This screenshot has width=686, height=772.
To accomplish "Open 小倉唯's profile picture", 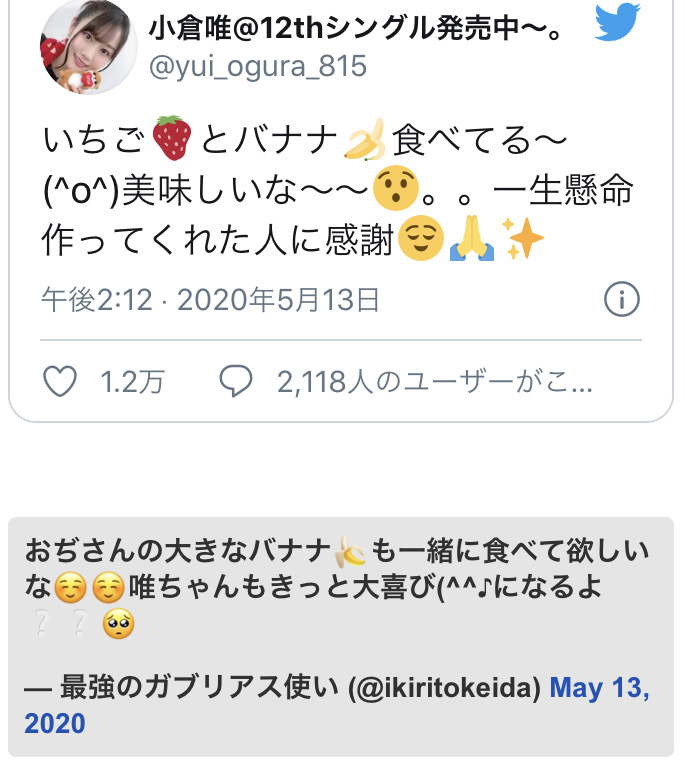I will (89, 45).
